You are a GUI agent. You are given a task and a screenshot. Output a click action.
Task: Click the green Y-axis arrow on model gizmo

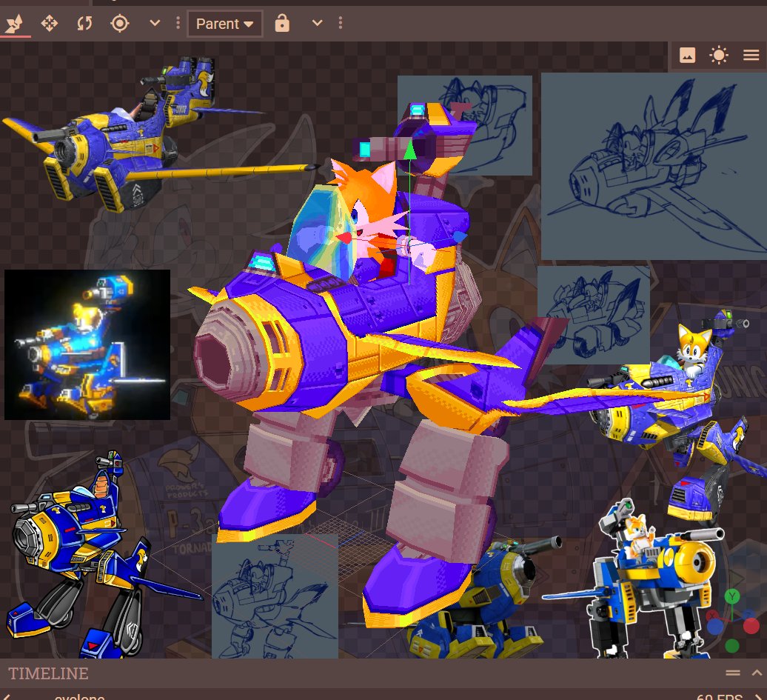409,150
